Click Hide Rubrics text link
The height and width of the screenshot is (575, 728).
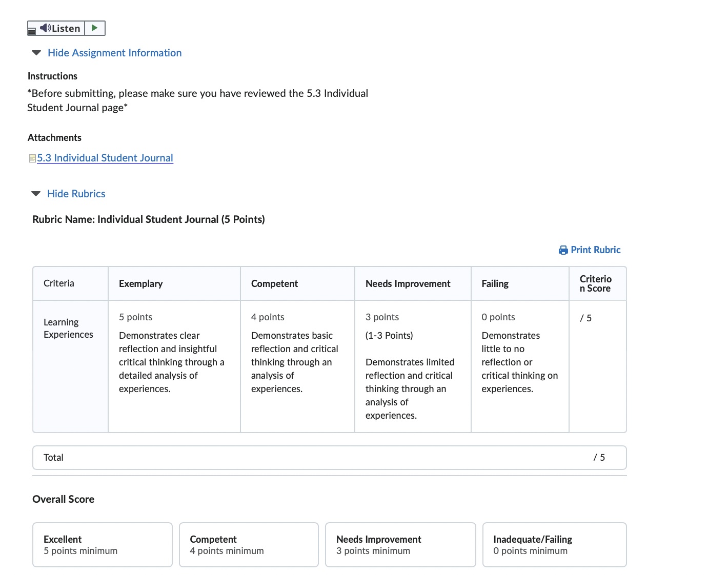coord(76,194)
